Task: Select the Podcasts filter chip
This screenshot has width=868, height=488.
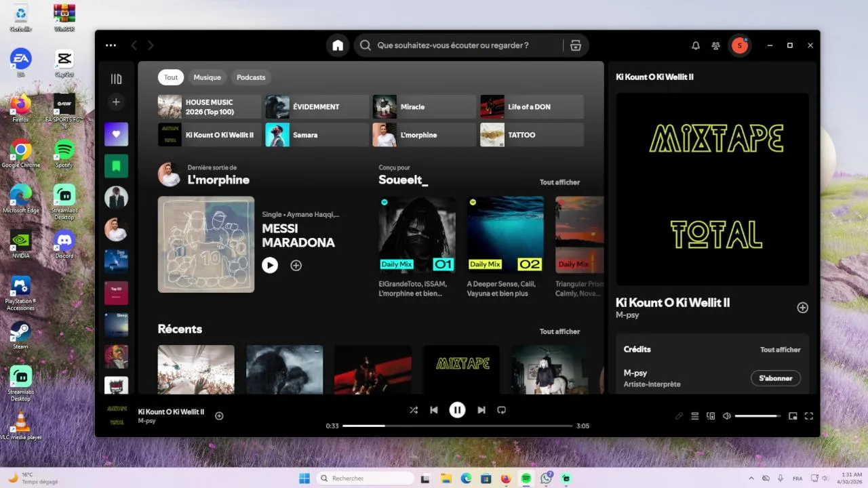Action: pyautogui.click(x=251, y=77)
